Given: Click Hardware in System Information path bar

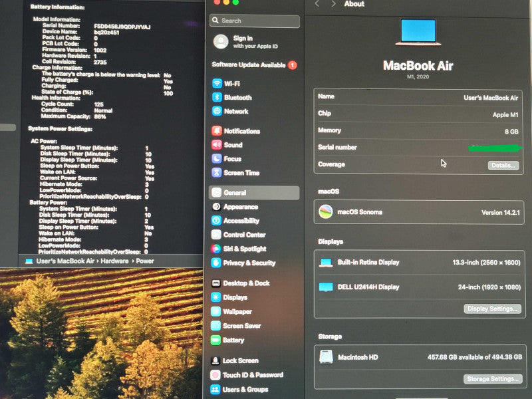Looking at the screenshot, I should 114,261.
